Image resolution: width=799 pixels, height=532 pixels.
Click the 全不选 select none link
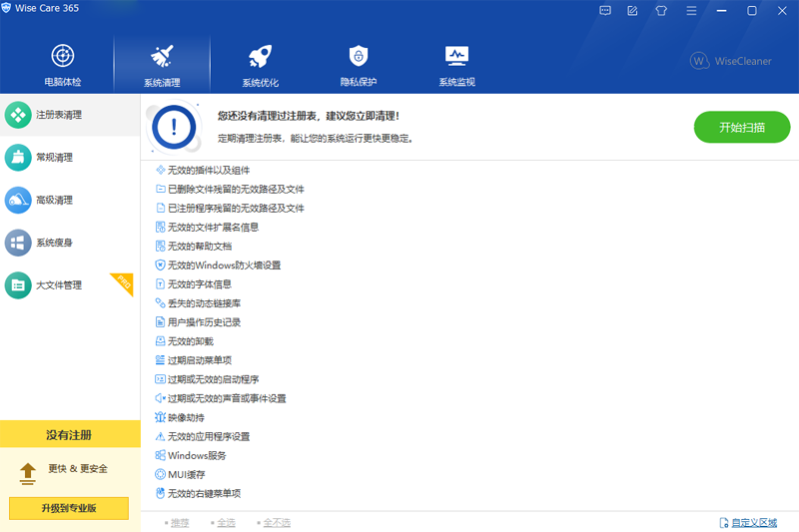(275, 522)
